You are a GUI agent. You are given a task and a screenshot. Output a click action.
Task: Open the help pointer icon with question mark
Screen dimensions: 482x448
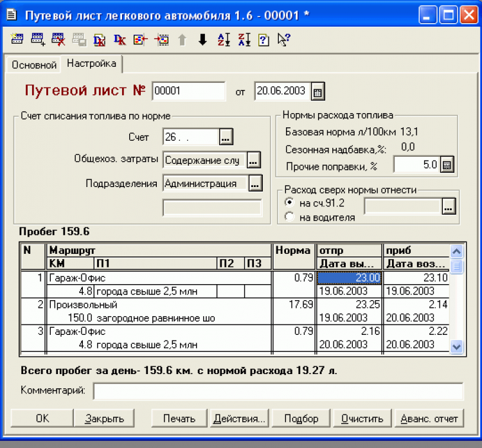[283, 40]
